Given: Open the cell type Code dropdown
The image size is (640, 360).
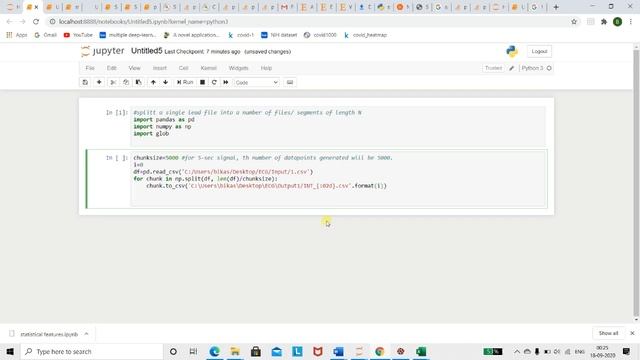Looking at the screenshot, I should [x=256, y=82].
